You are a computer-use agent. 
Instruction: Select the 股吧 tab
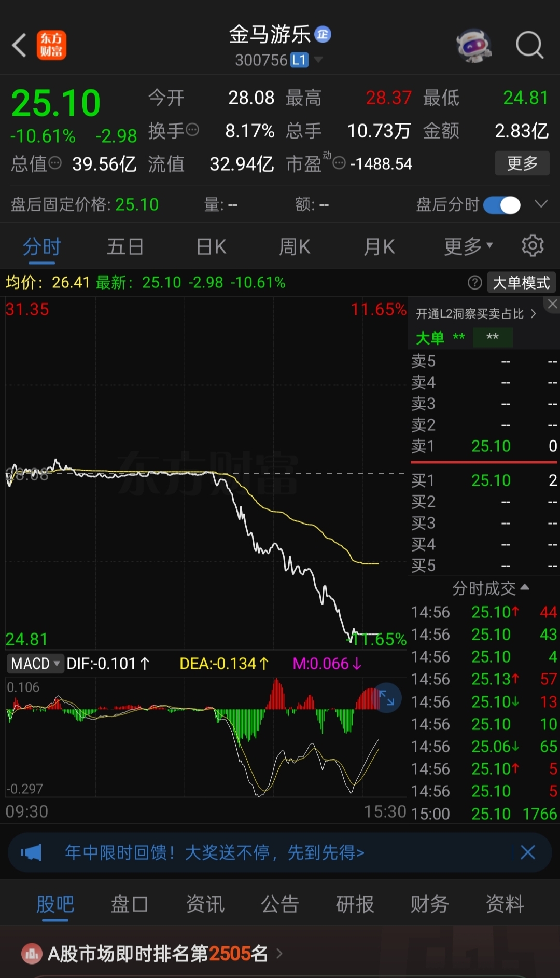[x=55, y=904]
